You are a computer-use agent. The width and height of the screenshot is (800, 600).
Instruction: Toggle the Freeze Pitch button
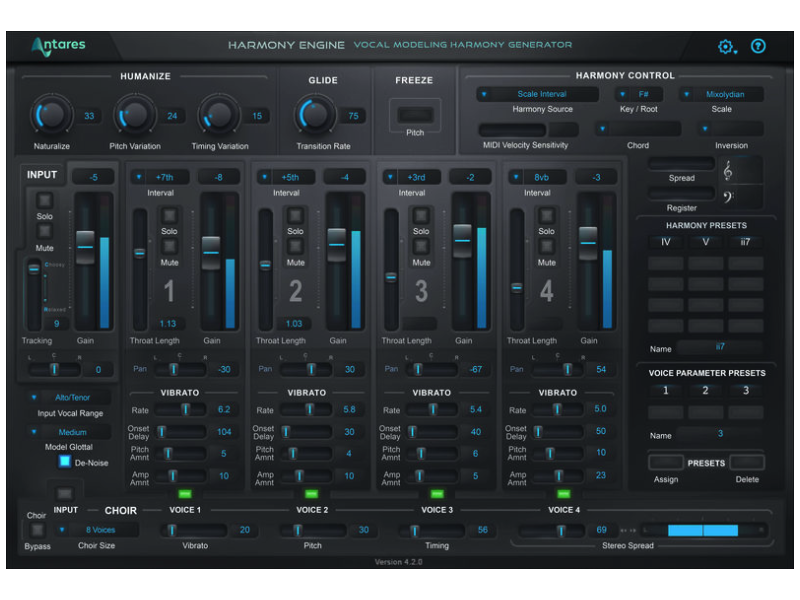415,115
